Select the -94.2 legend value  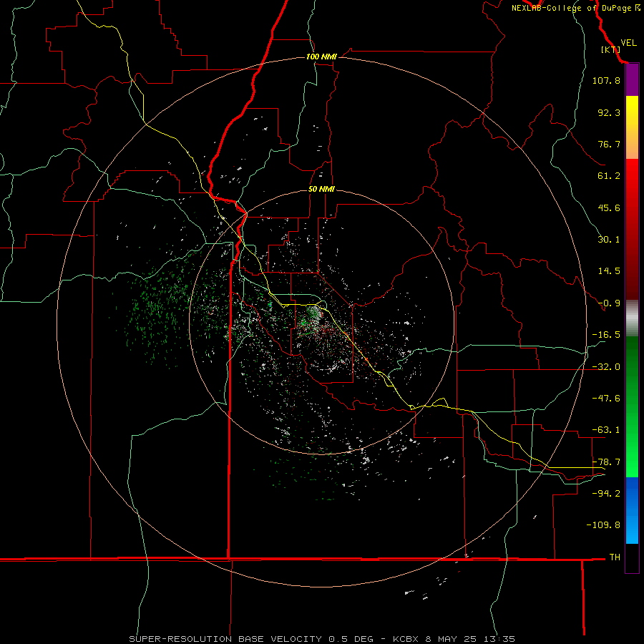(x=606, y=493)
